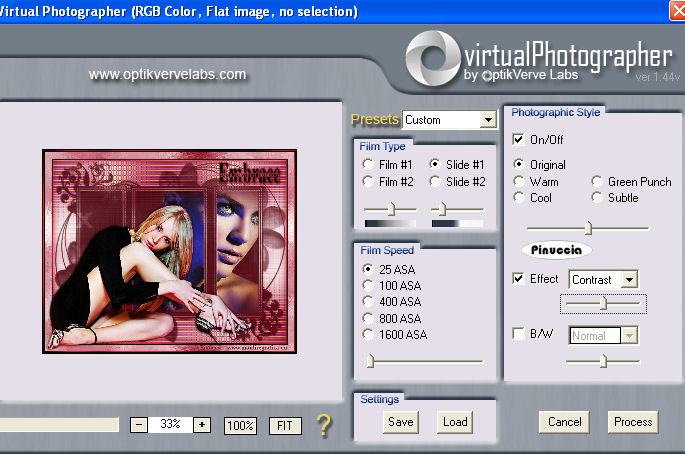The height and width of the screenshot is (454, 685).
Task: Set film speed to 1600 ASA
Action: click(x=368, y=334)
